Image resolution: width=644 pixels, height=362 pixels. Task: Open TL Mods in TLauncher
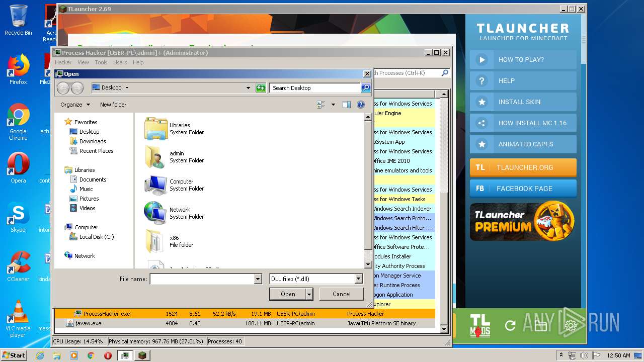tap(480, 326)
